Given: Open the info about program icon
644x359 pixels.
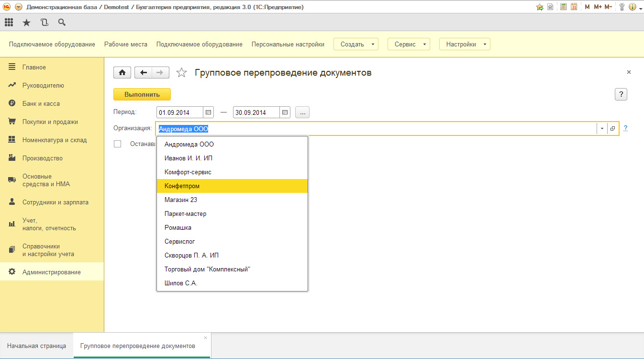Looking at the screenshot, I should pos(632,7).
